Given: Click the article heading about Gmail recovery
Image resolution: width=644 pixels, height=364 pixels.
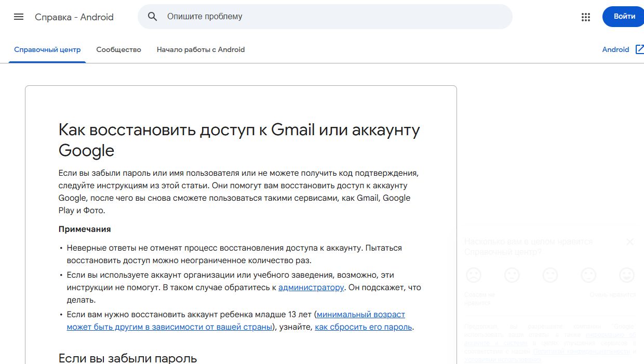Looking at the screenshot, I should [239, 140].
